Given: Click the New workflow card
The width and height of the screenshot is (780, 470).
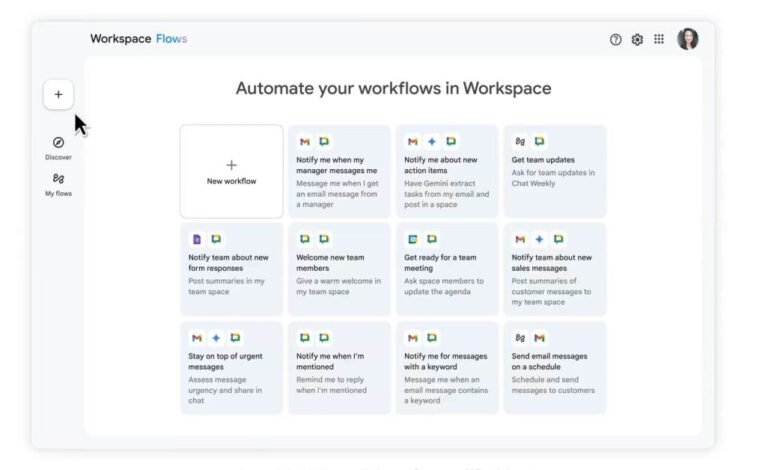Looking at the screenshot, I should click(232, 171).
